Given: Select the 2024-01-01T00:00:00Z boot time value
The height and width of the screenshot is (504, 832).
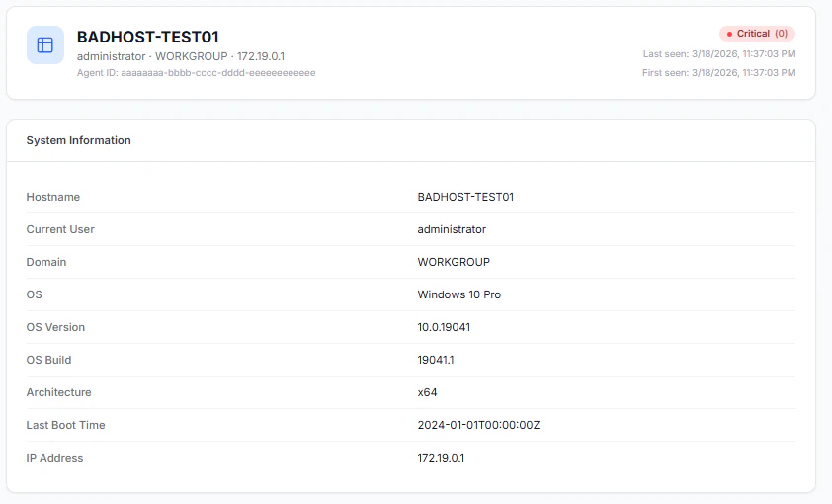Looking at the screenshot, I should (478, 425).
